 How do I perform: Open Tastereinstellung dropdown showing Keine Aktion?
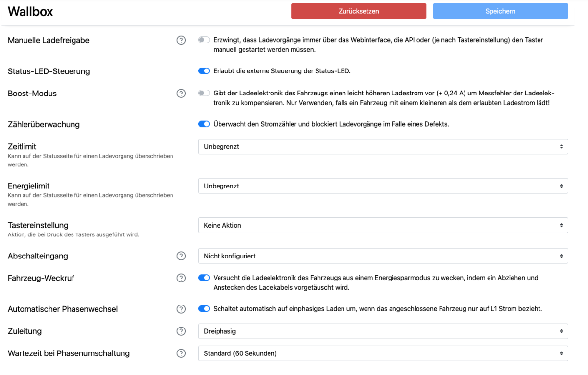click(383, 225)
